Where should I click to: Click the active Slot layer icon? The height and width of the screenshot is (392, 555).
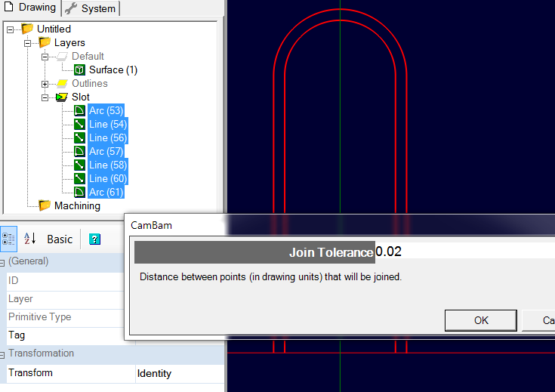[62, 97]
